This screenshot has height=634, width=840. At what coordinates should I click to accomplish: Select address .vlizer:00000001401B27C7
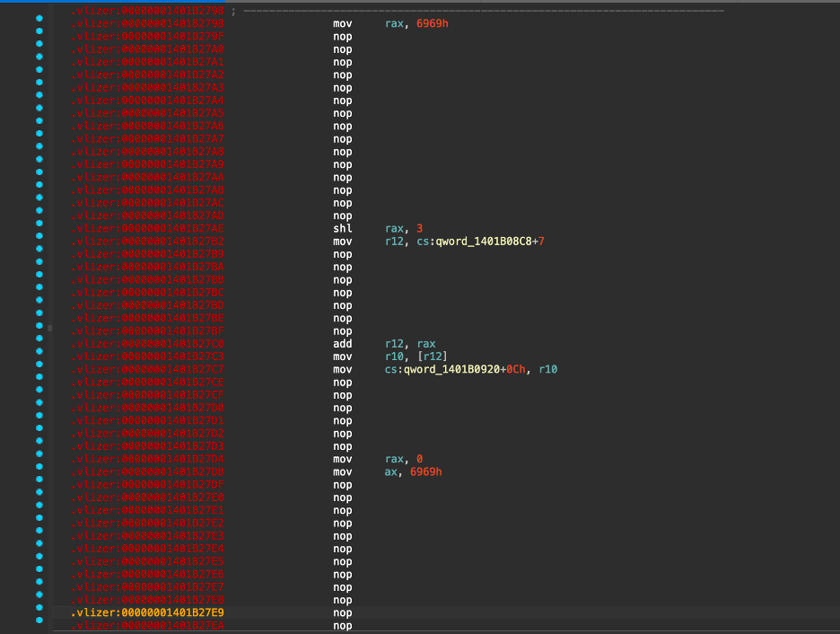(x=147, y=369)
